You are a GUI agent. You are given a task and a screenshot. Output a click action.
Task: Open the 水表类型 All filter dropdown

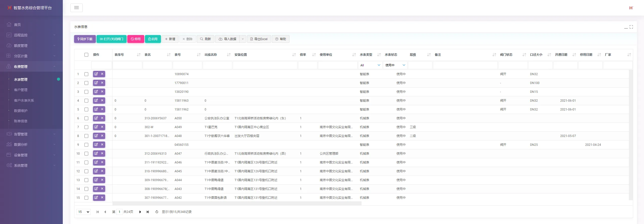[x=370, y=65]
